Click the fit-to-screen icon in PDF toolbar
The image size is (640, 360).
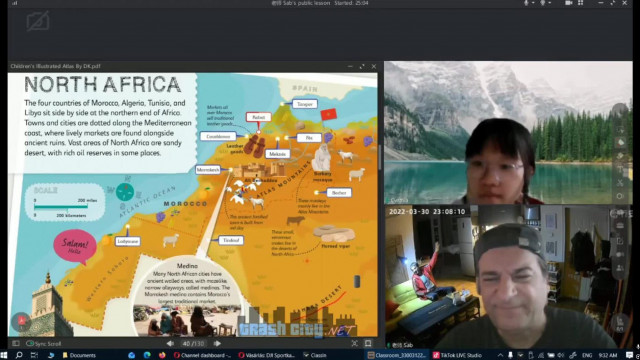point(354,344)
